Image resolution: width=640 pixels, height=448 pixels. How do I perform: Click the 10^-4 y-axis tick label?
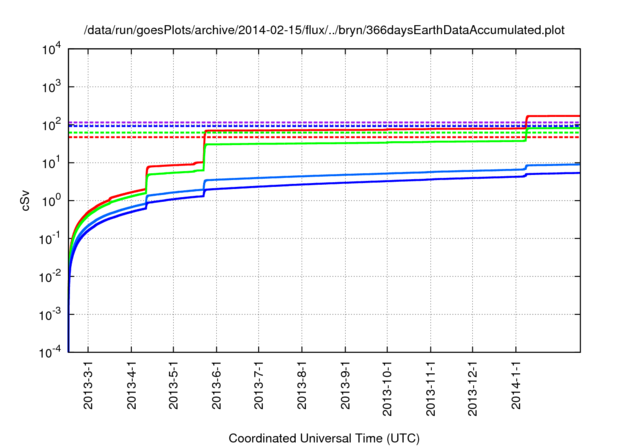pyautogui.click(x=50, y=352)
